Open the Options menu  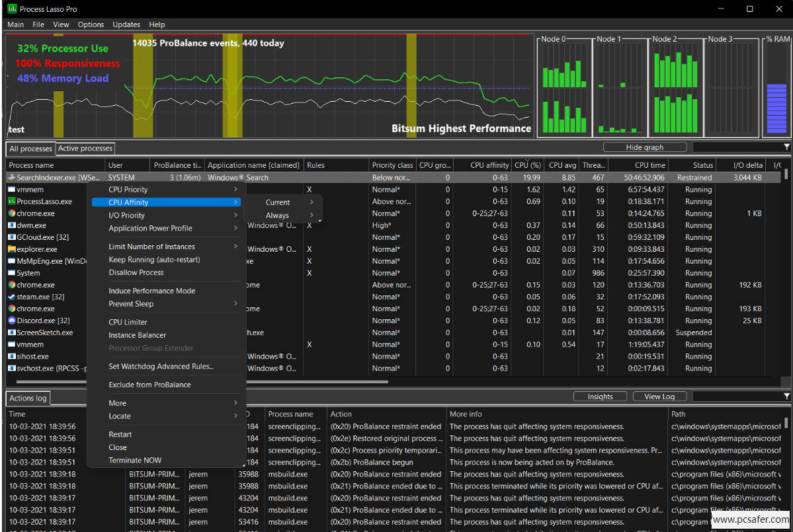click(x=91, y=24)
